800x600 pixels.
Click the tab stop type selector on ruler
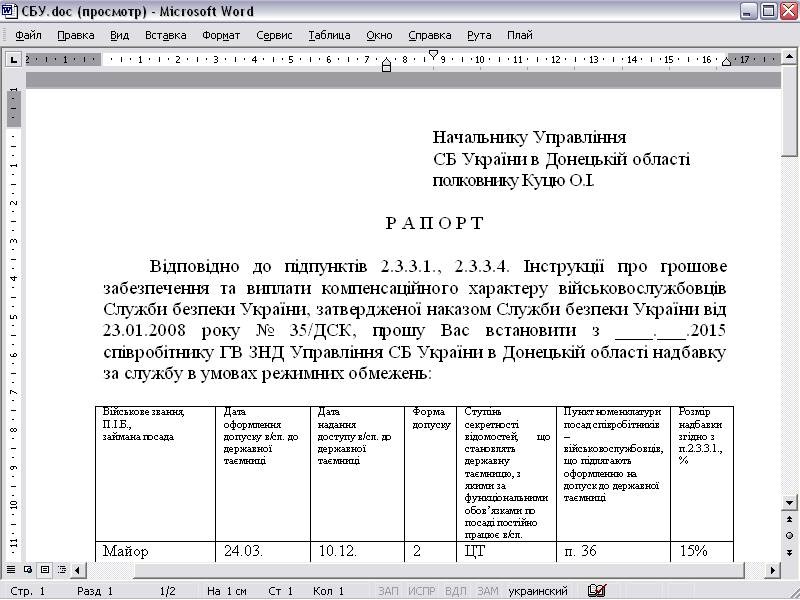pyautogui.click(x=13, y=59)
